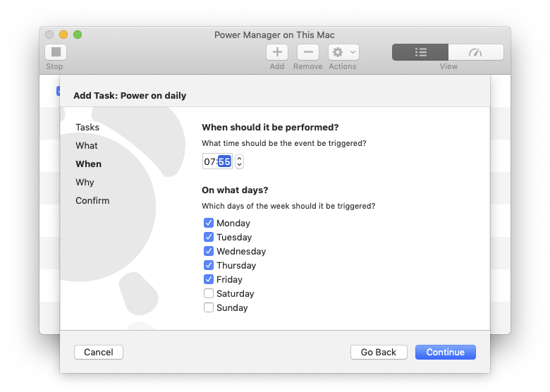Select the Tasks step in sidebar
Screen dimensions: 550x392
click(x=87, y=127)
